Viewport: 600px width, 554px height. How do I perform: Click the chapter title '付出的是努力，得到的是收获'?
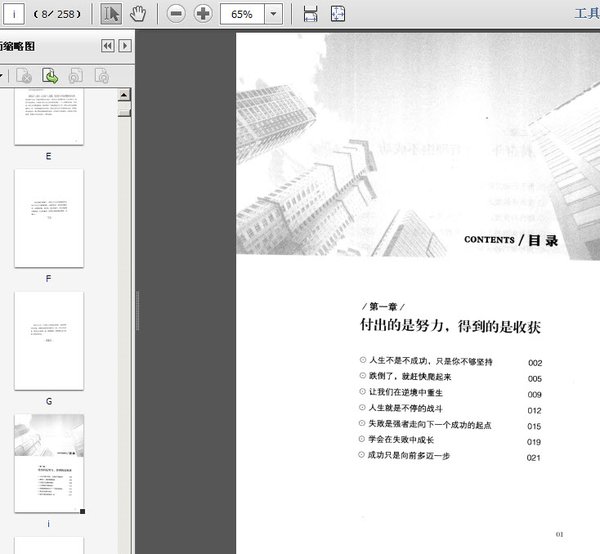tap(450, 326)
